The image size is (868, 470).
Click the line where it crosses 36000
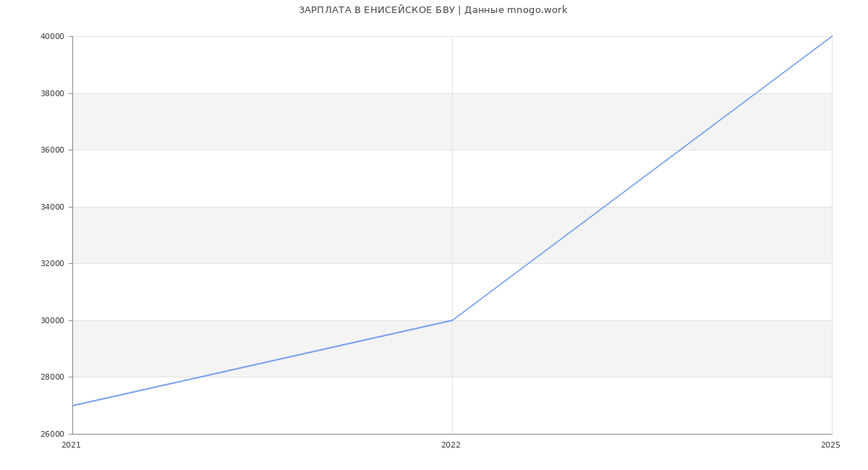pos(680,150)
